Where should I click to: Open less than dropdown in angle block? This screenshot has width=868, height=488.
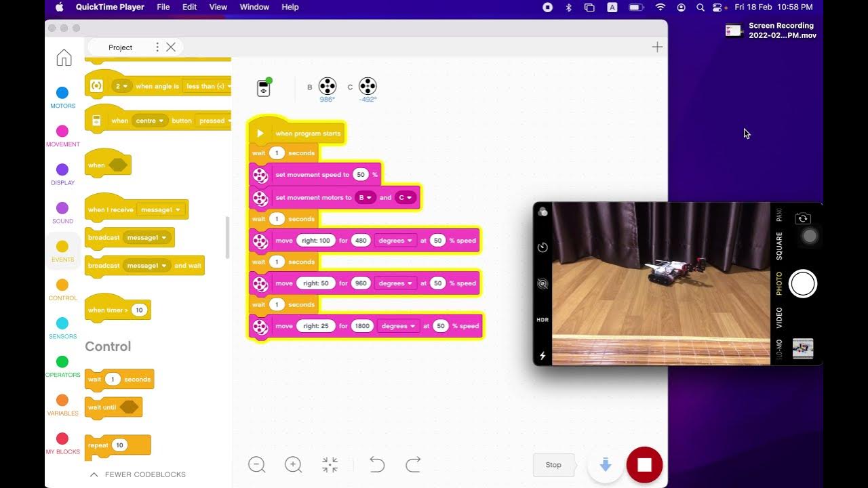(x=208, y=86)
